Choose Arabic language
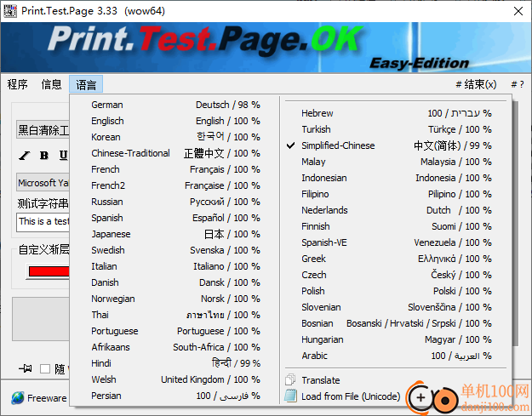Screen dimensions: 532x416 click(x=396, y=356)
